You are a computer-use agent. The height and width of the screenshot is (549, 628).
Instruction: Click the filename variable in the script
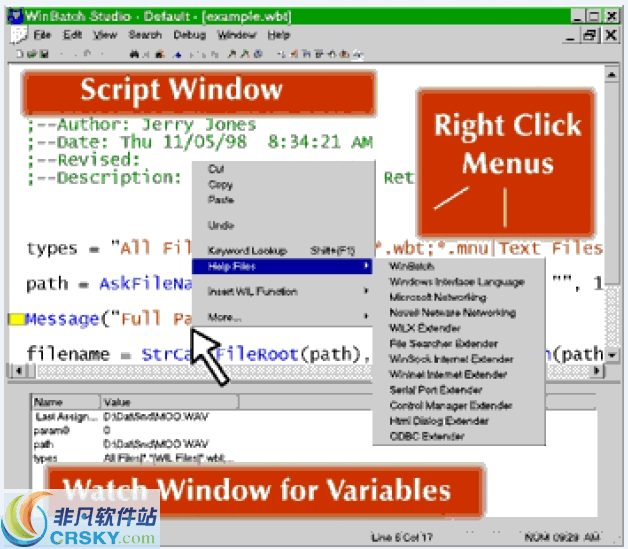click(68, 354)
